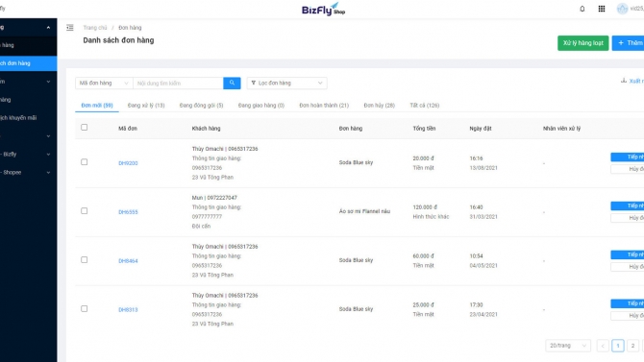Image resolution: width=644 pixels, height=362 pixels.
Task: Switch to the Đang đóng gói (5) tab
Action: (201, 106)
